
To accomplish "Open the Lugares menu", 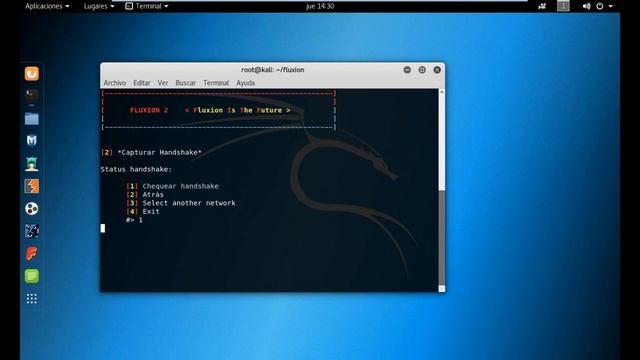I will click(99, 6).
